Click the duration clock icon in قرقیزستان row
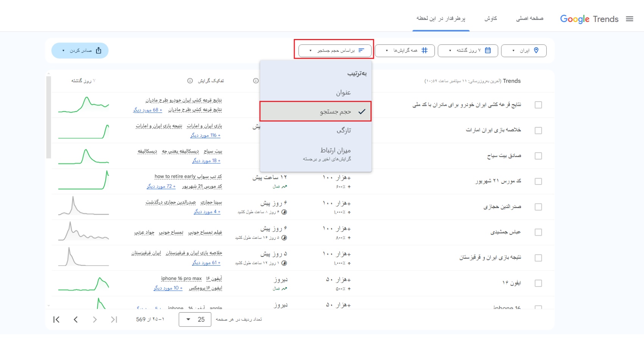644x341 pixels. [x=284, y=263]
